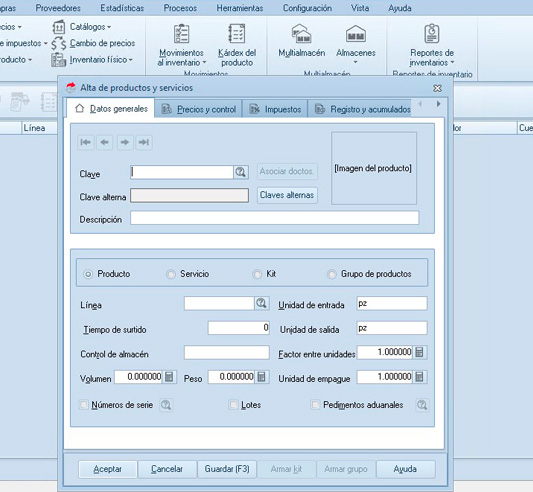This screenshot has width=533, height=492.
Task: Check the Números de serie box
Action: pos(84,405)
